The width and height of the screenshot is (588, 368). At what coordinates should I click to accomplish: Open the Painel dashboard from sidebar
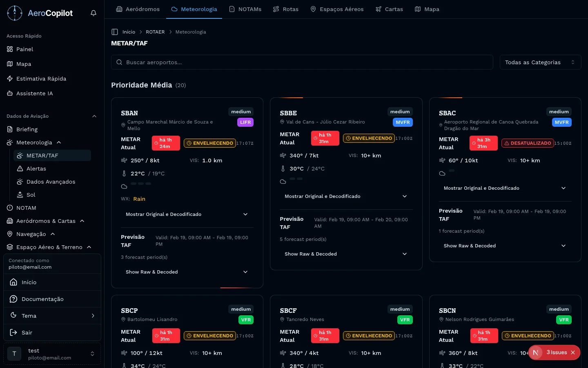[x=24, y=49]
